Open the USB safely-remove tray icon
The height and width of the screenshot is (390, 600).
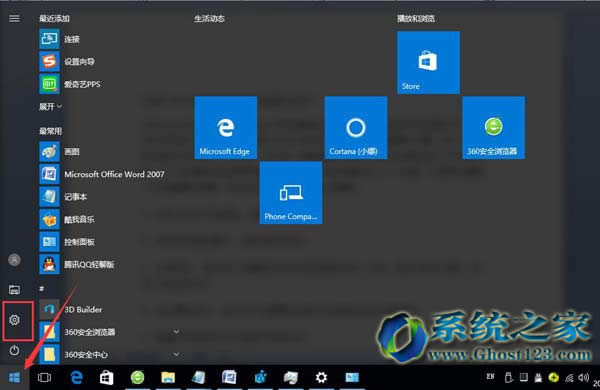click(x=509, y=378)
